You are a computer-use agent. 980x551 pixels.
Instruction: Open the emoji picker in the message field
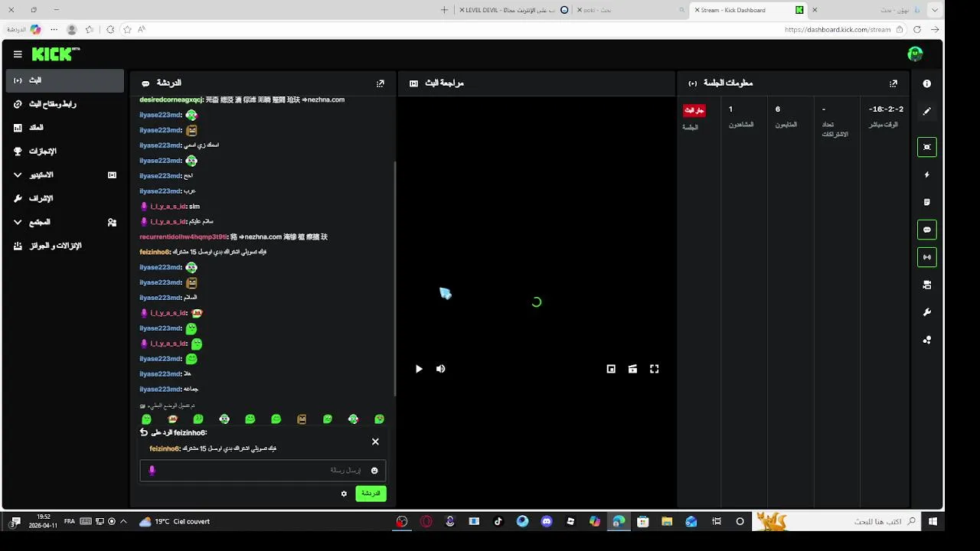(374, 471)
